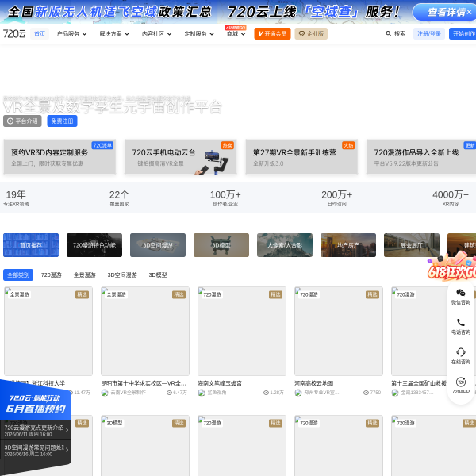This screenshot has width=476, height=476.
Task: Click 查看详情 in the top banner
Action: (446, 12)
